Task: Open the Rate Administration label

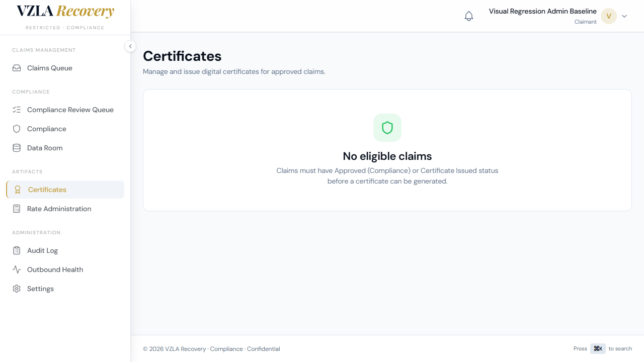Action: pos(59,209)
